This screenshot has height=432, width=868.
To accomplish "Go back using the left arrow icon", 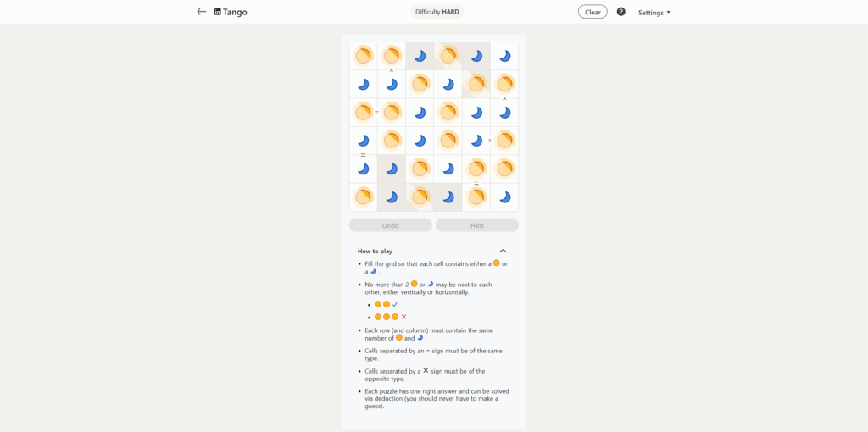I will pyautogui.click(x=201, y=12).
